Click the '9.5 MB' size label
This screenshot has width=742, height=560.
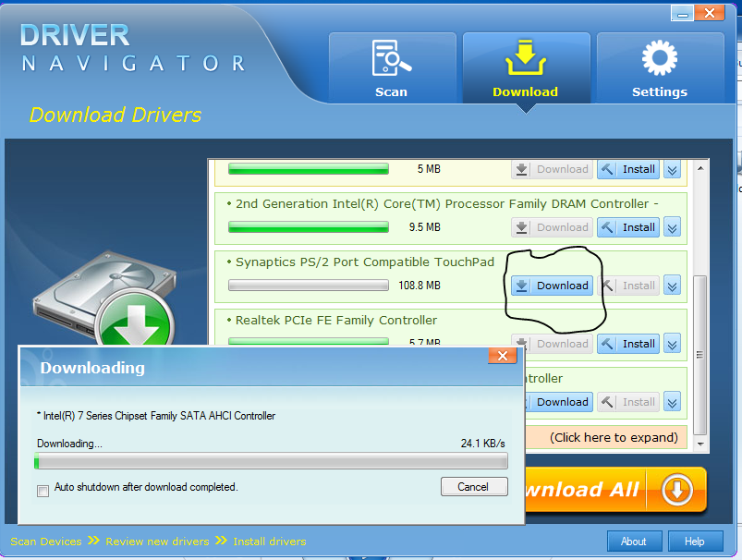click(424, 227)
